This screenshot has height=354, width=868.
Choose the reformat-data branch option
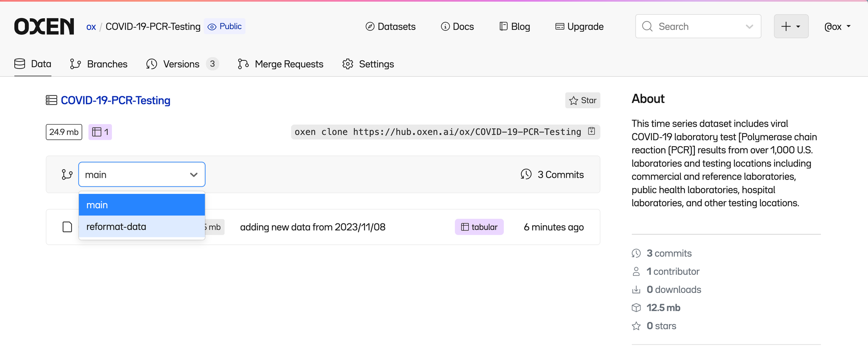tap(142, 226)
